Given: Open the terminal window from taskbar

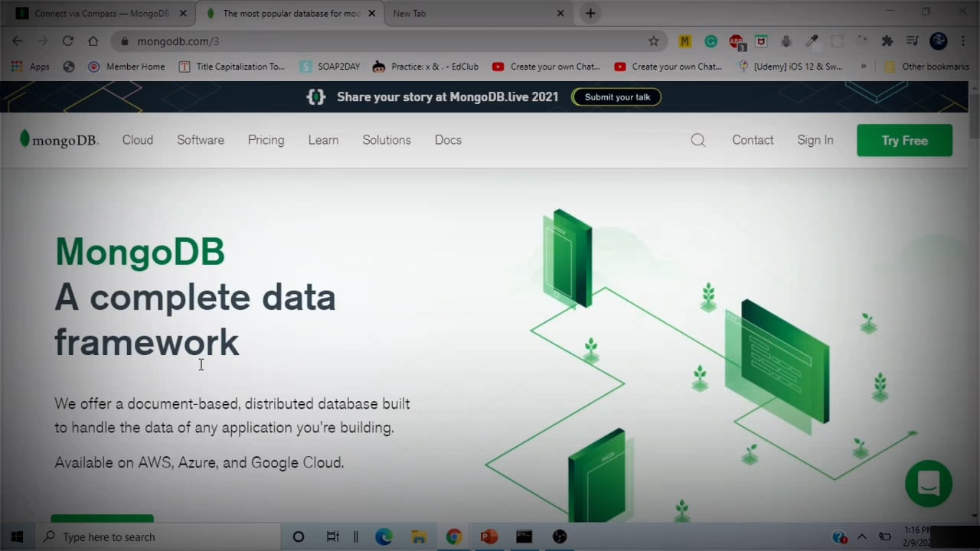Looking at the screenshot, I should (524, 536).
